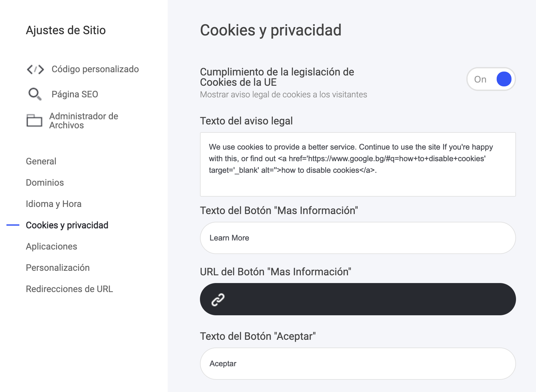Go to General settings
The height and width of the screenshot is (392, 536).
click(x=41, y=161)
